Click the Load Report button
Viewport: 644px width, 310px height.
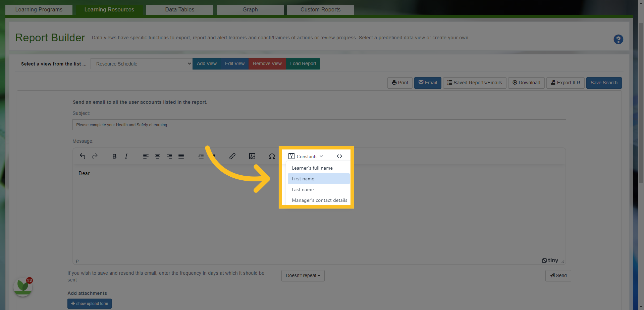[303, 64]
